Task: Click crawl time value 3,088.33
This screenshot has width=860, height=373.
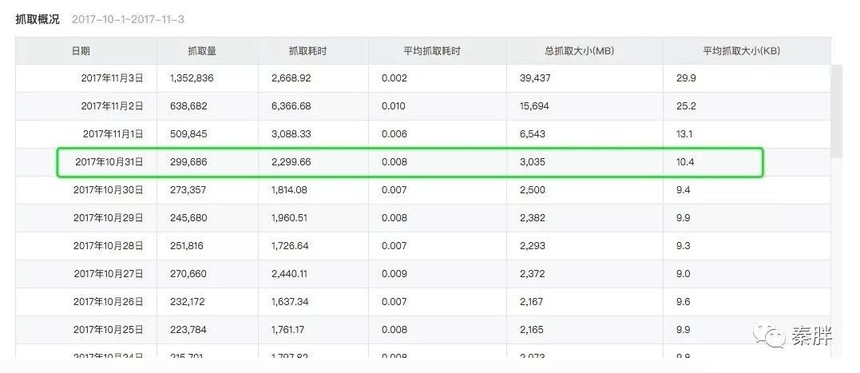Action: tap(291, 134)
